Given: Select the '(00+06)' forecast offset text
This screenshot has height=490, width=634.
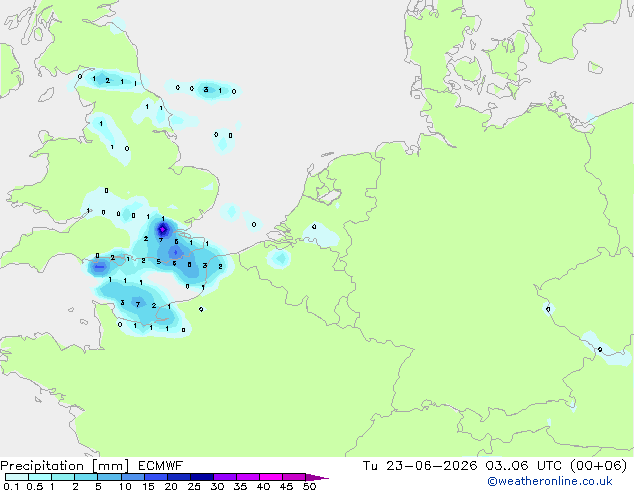Looking at the screenshot, I should 598,466.
